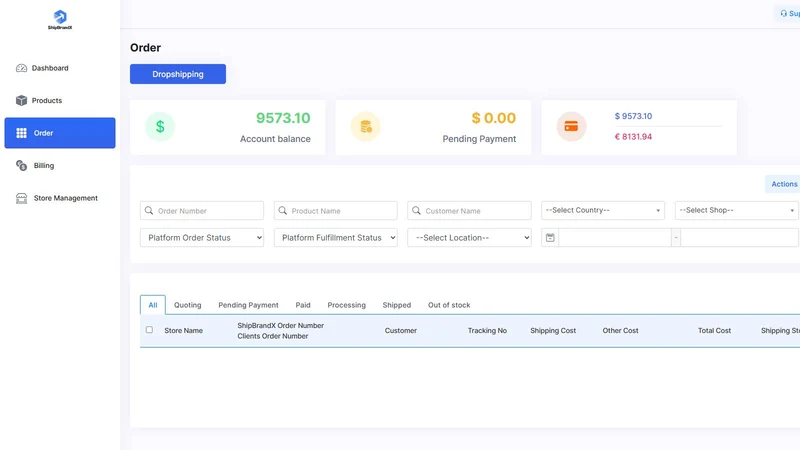Click the Order grid icon
Screen dimensions: 800x450
21,133
